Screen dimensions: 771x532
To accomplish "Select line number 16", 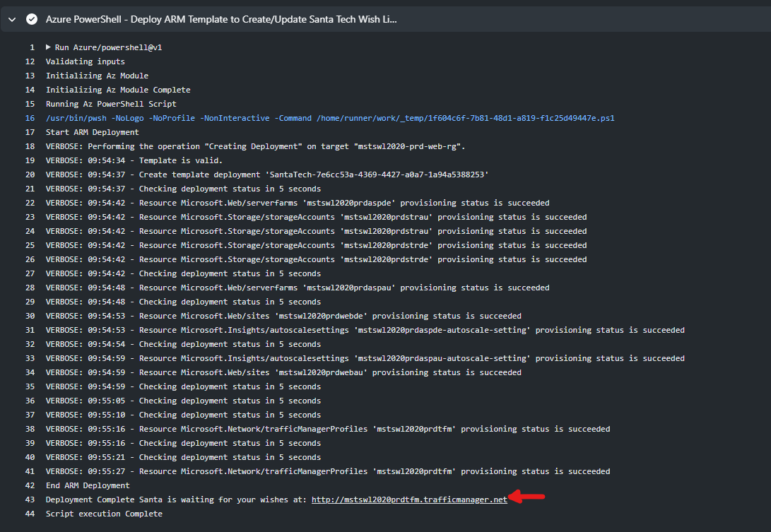I will point(30,119).
